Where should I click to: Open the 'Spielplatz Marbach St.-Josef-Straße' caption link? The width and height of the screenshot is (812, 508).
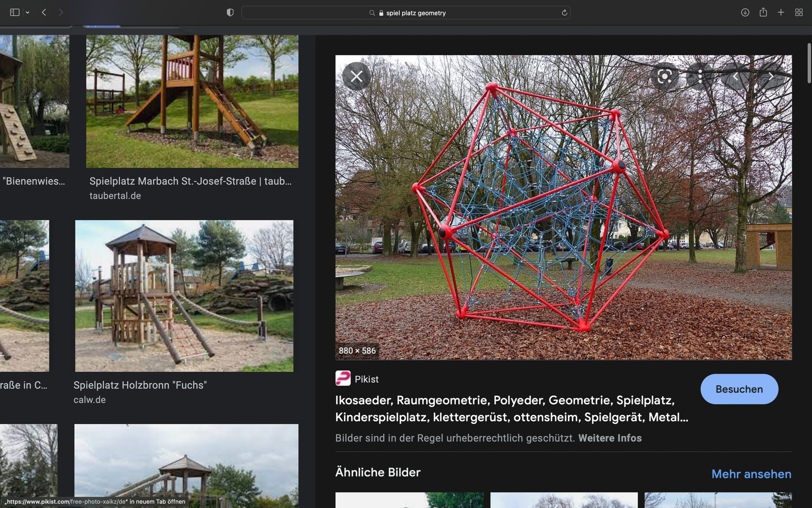click(190, 181)
